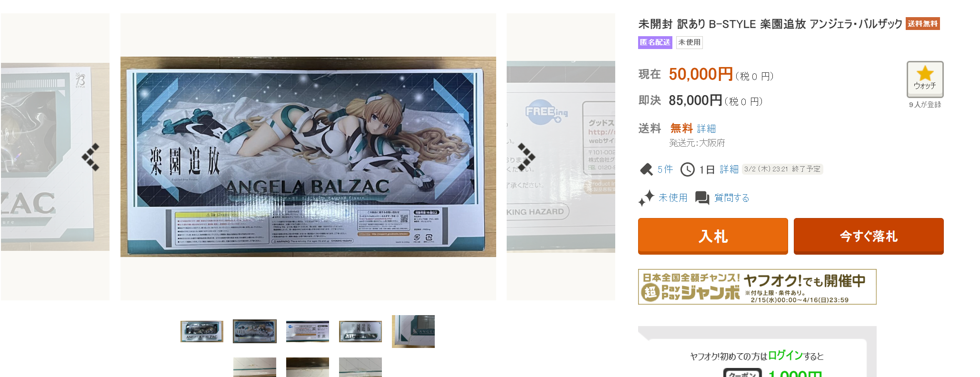This screenshot has width=980, height=377.
Task: Click the sparkle unused condition icon
Action: [x=646, y=198]
